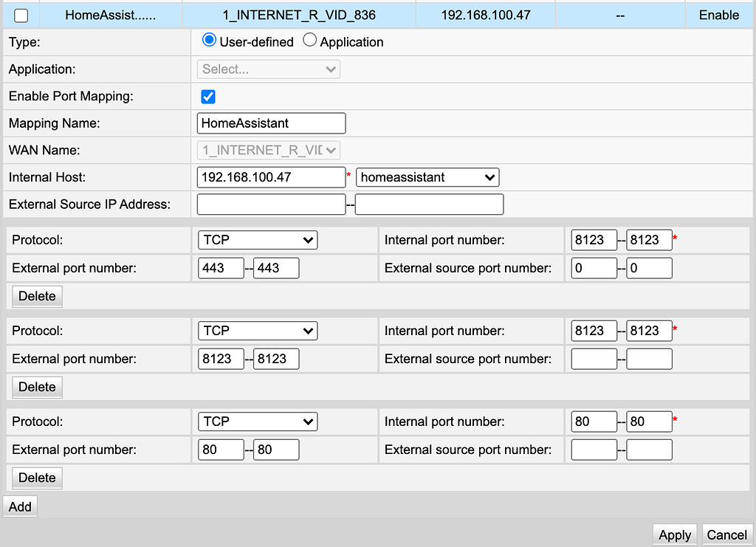Open the Application Select dropdown
Screen dimensions: 756x547
pyautogui.click(x=268, y=69)
